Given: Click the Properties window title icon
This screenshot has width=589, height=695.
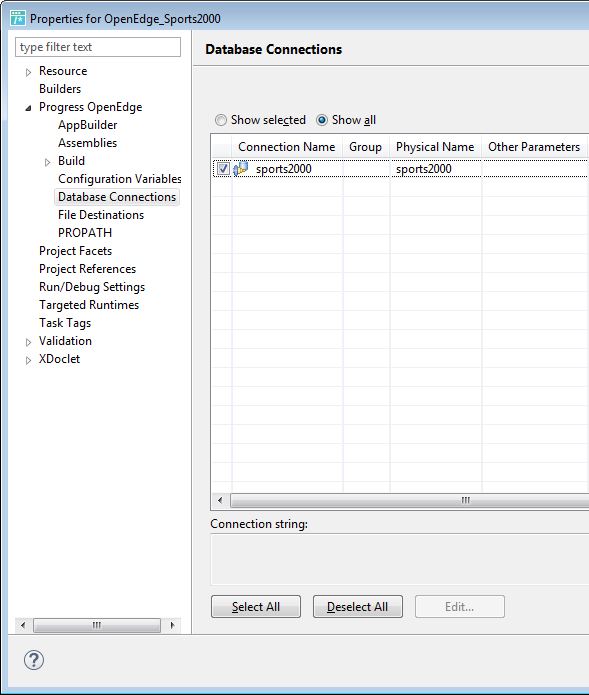Looking at the screenshot, I should [x=18, y=18].
